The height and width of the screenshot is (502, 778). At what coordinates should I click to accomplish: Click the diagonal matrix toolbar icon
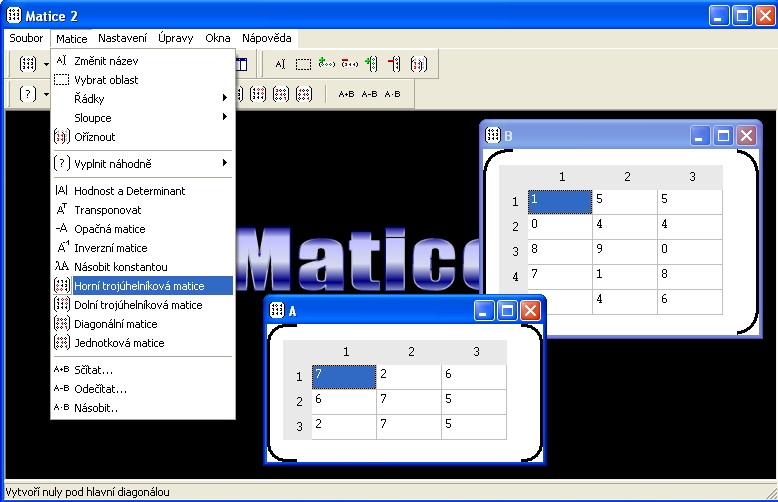(281, 94)
